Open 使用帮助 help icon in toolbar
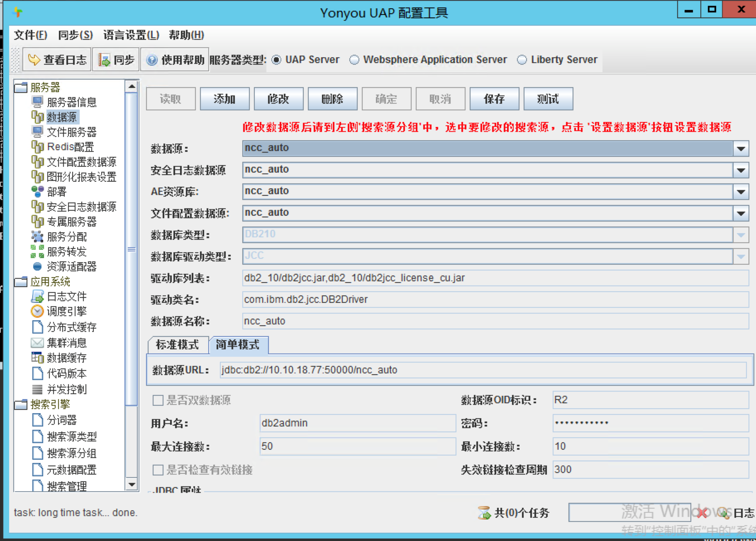This screenshot has height=541, width=756. 152,60
